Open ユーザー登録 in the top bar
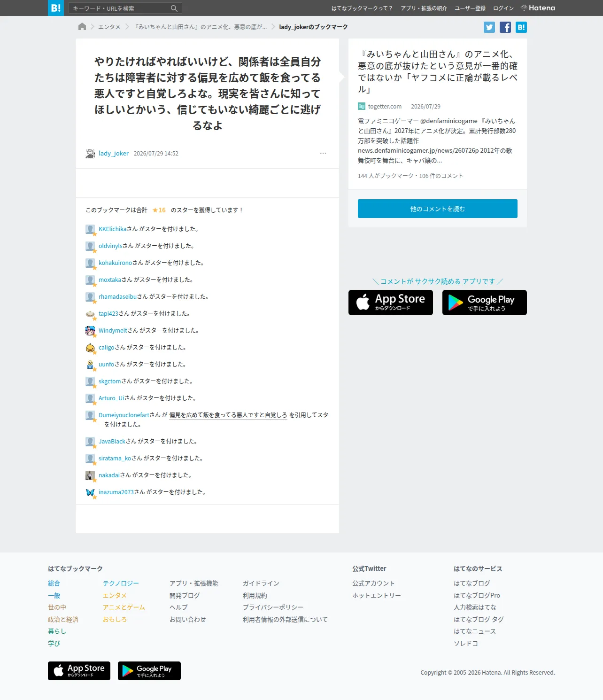This screenshot has width=603, height=700. click(470, 8)
